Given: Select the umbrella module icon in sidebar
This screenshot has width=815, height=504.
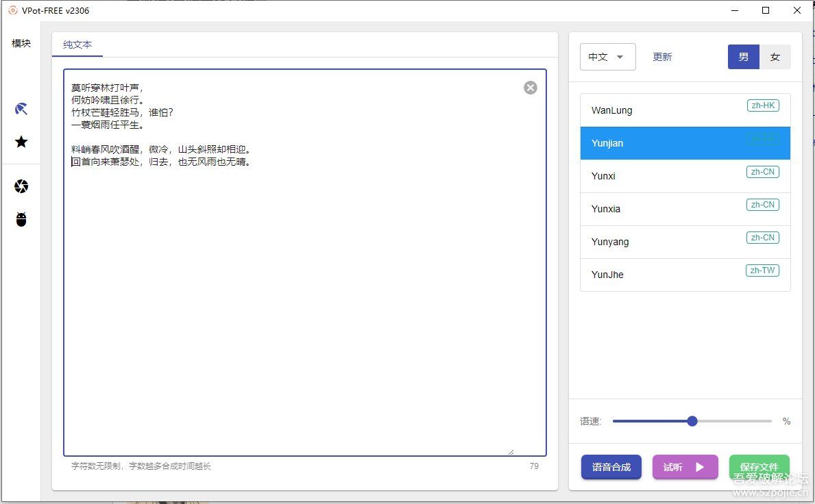Looking at the screenshot, I should coord(21,108).
